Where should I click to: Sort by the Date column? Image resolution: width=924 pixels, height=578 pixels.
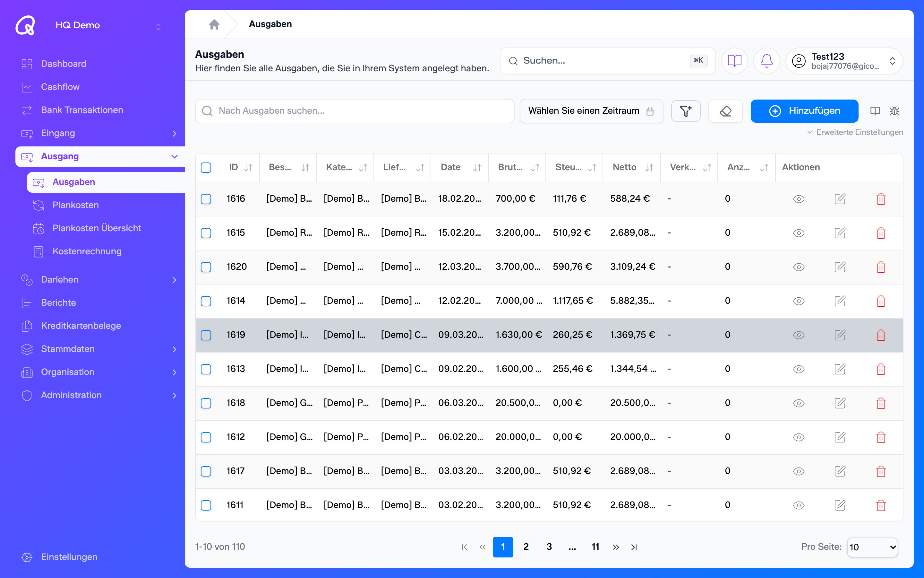(x=477, y=167)
